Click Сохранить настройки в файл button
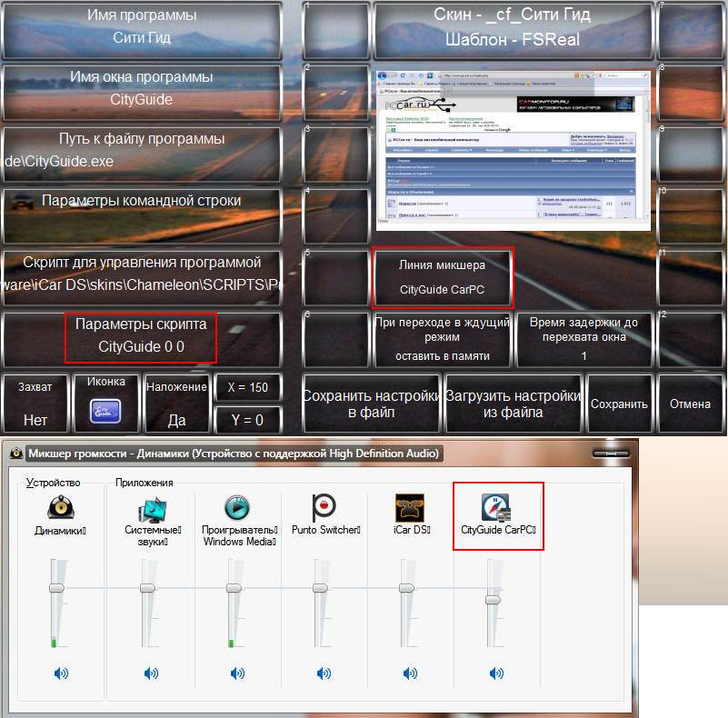728x718 pixels. (x=371, y=404)
